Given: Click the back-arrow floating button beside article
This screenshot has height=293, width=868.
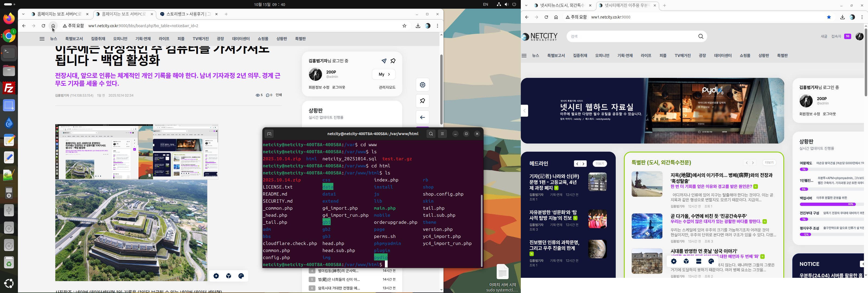Looking at the screenshot, I should pos(422,117).
